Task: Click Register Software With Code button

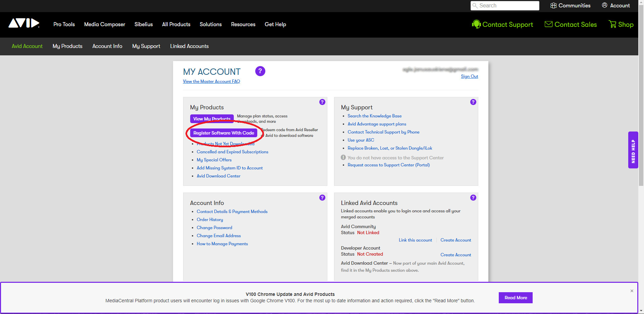Action: coord(224,133)
